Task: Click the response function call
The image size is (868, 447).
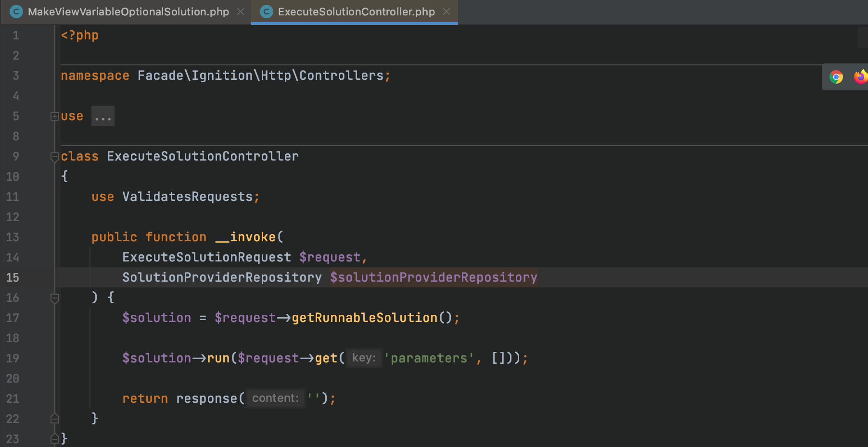Action: pyautogui.click(x=206, y=399)
